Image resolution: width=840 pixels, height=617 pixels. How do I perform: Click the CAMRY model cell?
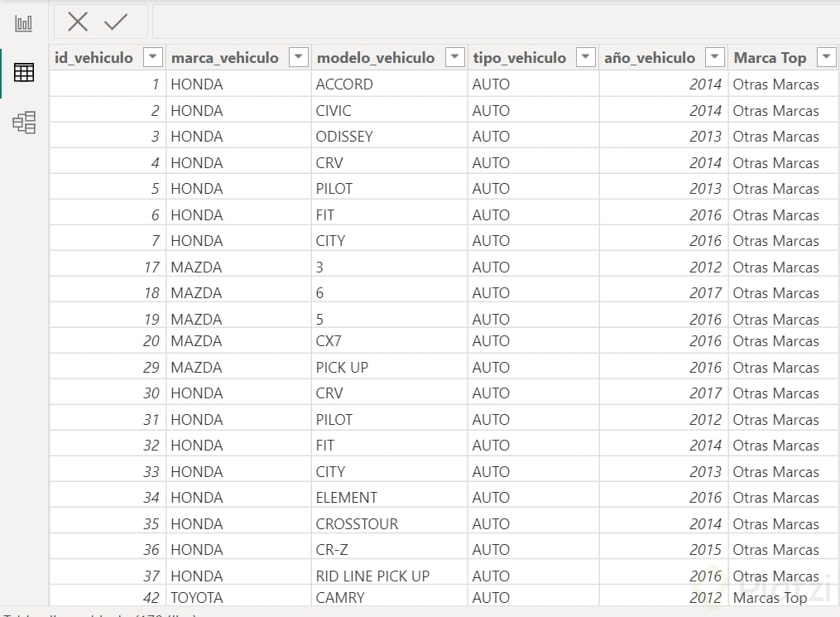390,597
